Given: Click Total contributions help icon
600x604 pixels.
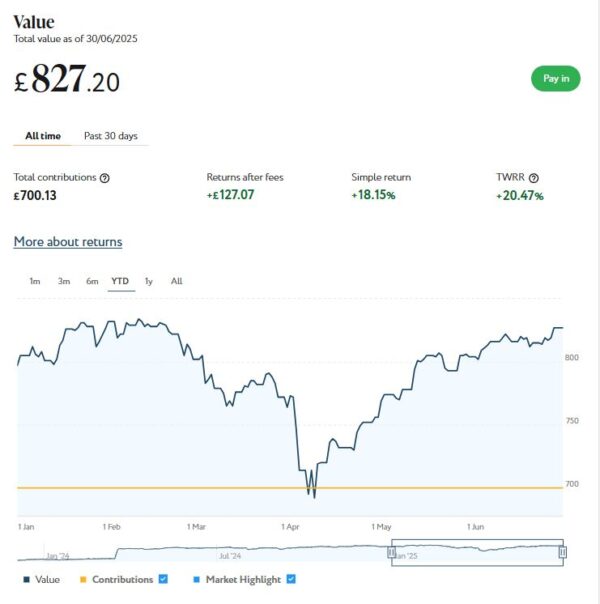Looking at the screenshot, I should click(105, 178).
